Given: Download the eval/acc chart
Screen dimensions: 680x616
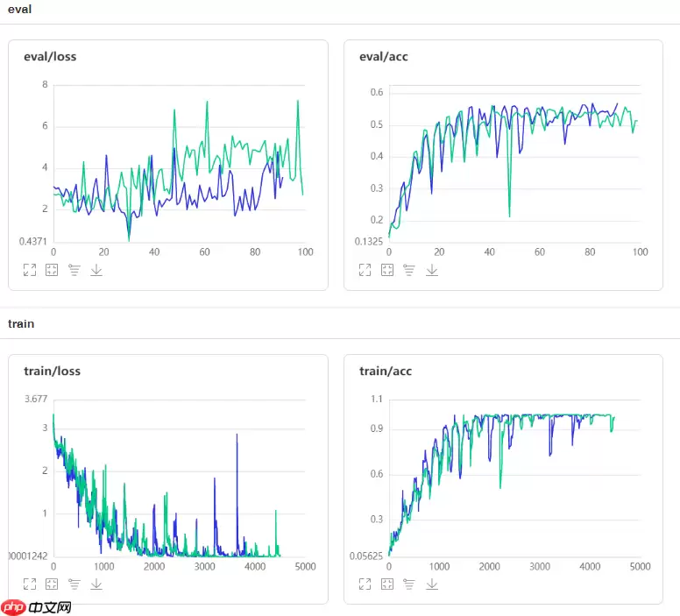Looking at the screenshot, I should tap(432, 270).
